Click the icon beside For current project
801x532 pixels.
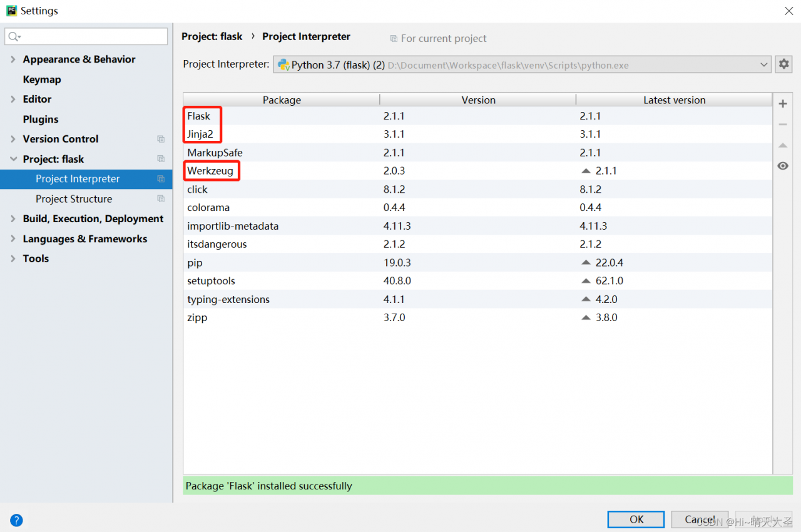click(394, 39)
